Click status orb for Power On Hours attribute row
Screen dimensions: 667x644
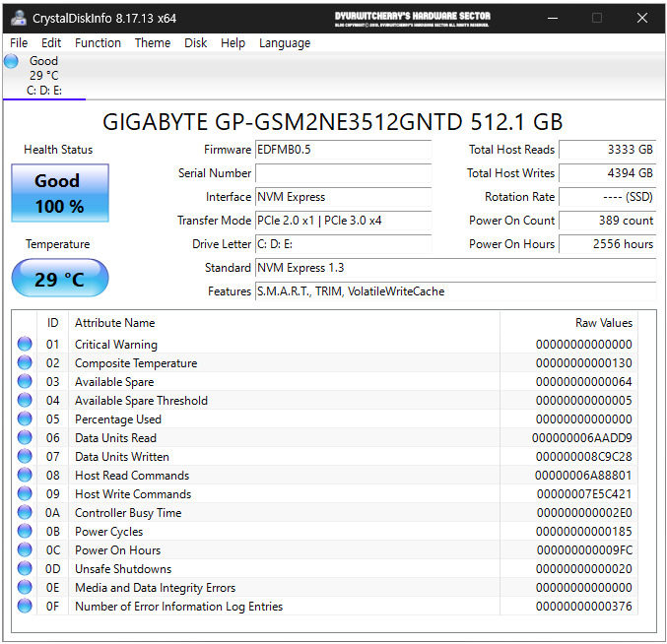(25, 549)
